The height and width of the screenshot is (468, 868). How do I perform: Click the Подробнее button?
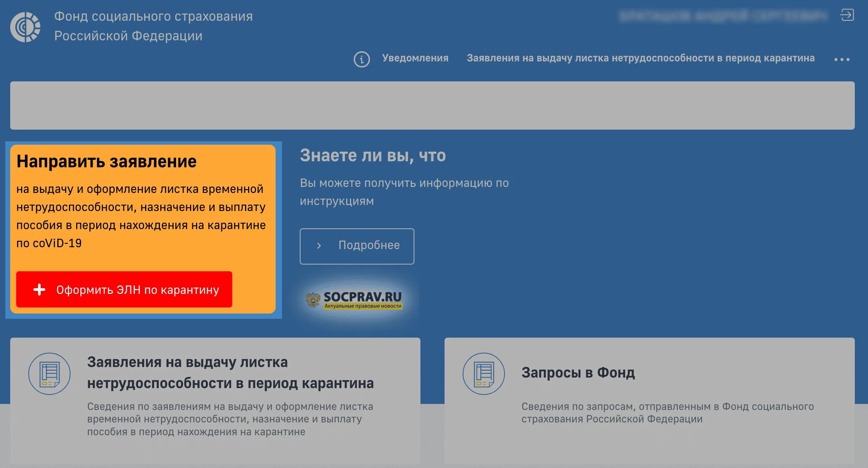pos(357,246)
